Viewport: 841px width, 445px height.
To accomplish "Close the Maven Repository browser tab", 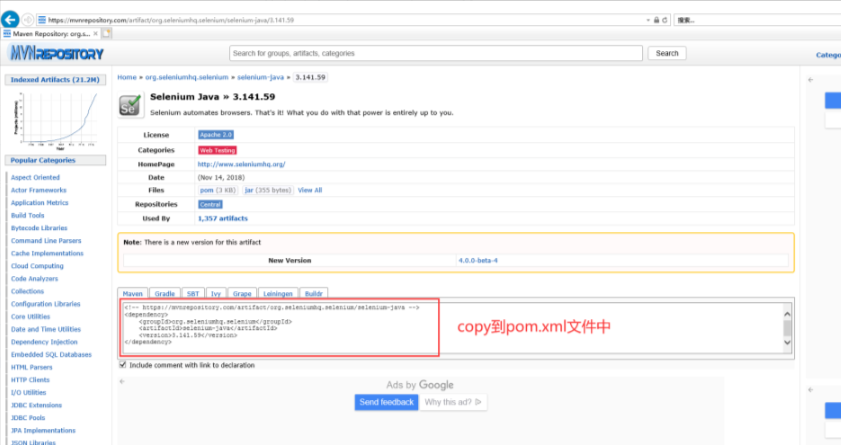I will coord(95,33).
